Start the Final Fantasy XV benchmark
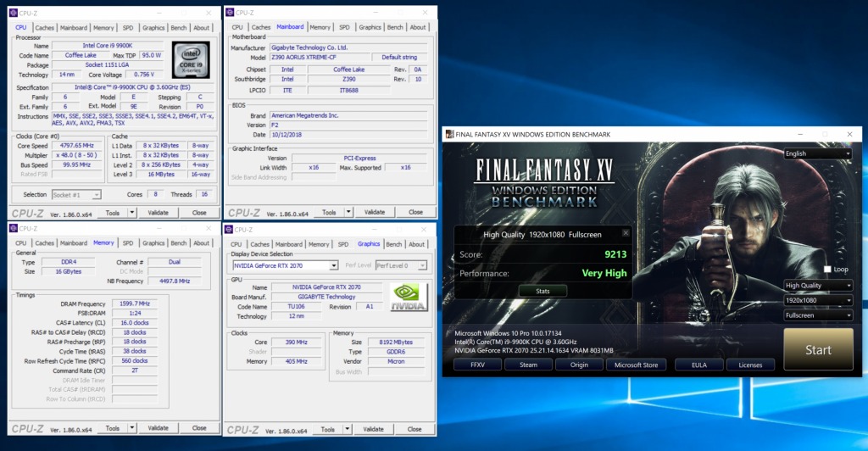The width and height of the screenshot is (868, 451). click(818, 349)
